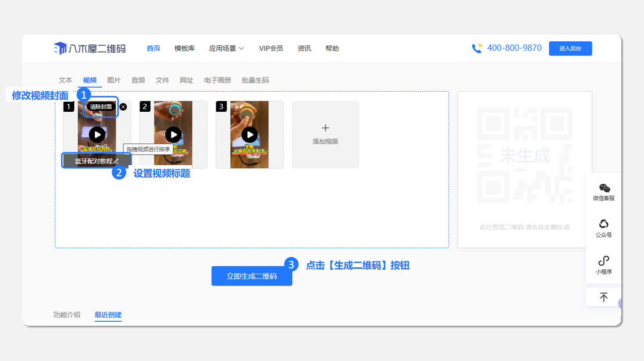644x361 pixels.
Task: Click the 添加视频 plus tile
Action: pos(325,134)
